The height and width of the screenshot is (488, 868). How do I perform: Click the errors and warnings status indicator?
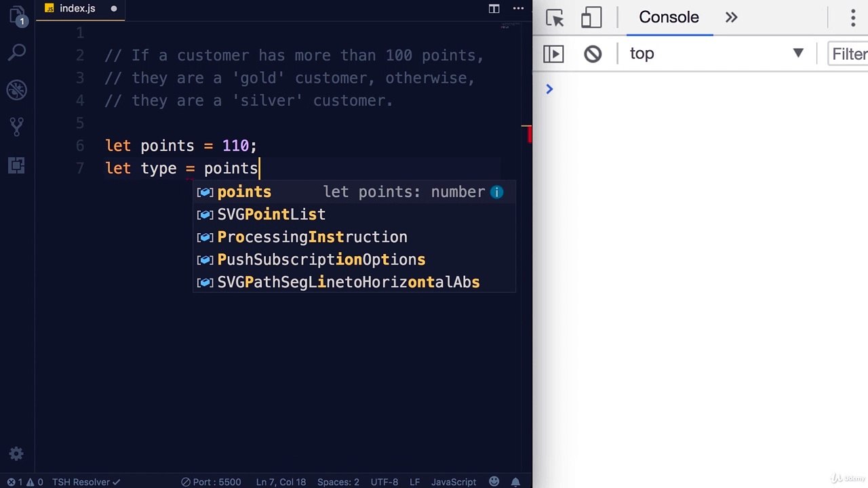25,482
